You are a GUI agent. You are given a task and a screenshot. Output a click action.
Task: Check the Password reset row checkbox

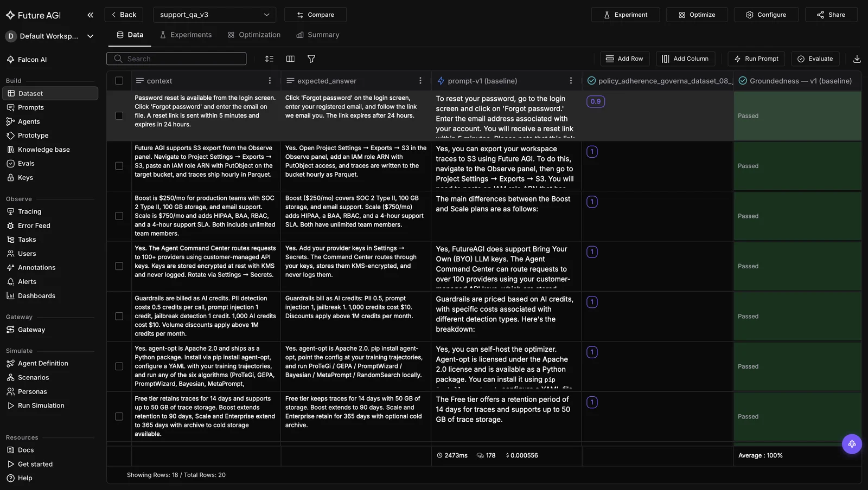[119, 115]
